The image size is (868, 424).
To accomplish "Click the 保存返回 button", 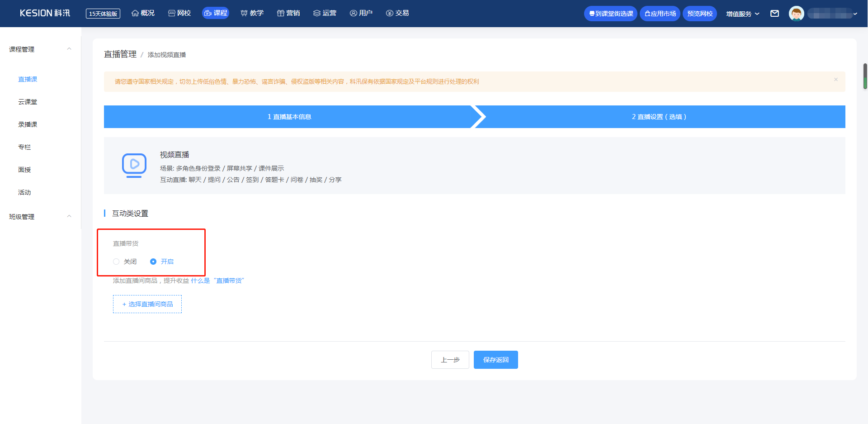I will [496, 360].
